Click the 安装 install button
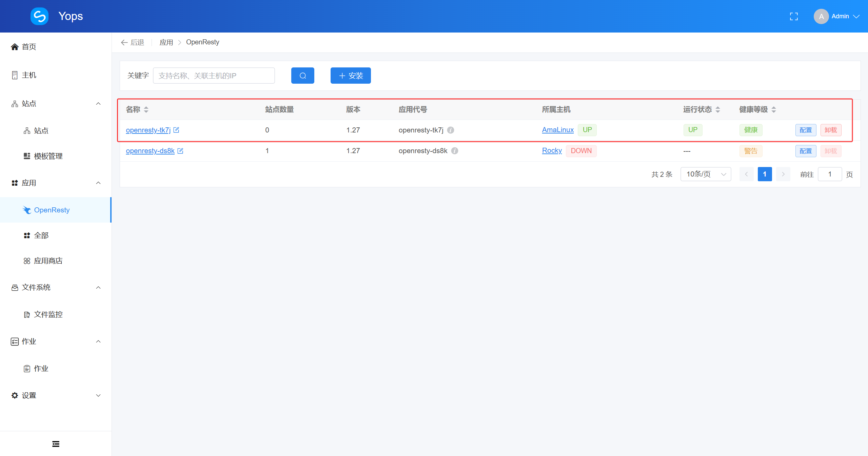This screenshot has height=456, width=868. 351,76
